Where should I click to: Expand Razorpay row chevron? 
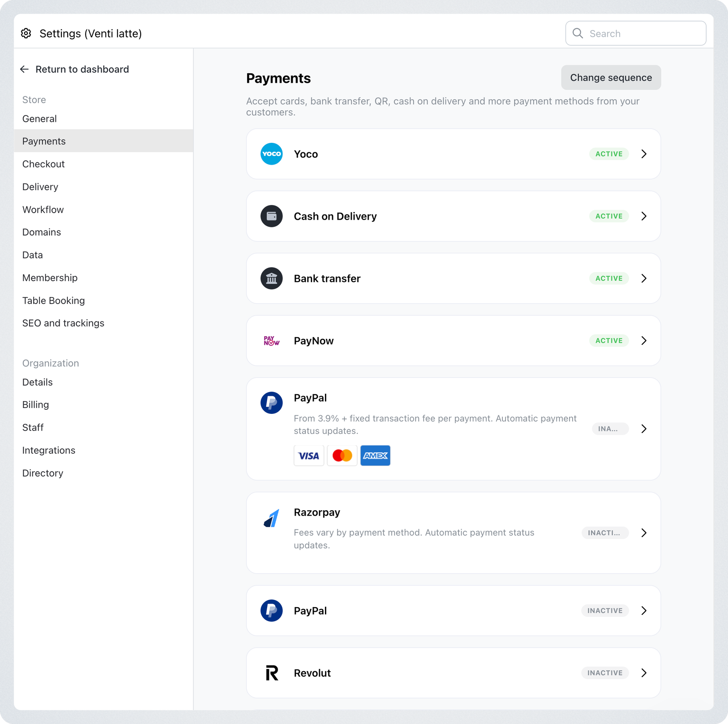pyautogui.click(x=644, y=533)
